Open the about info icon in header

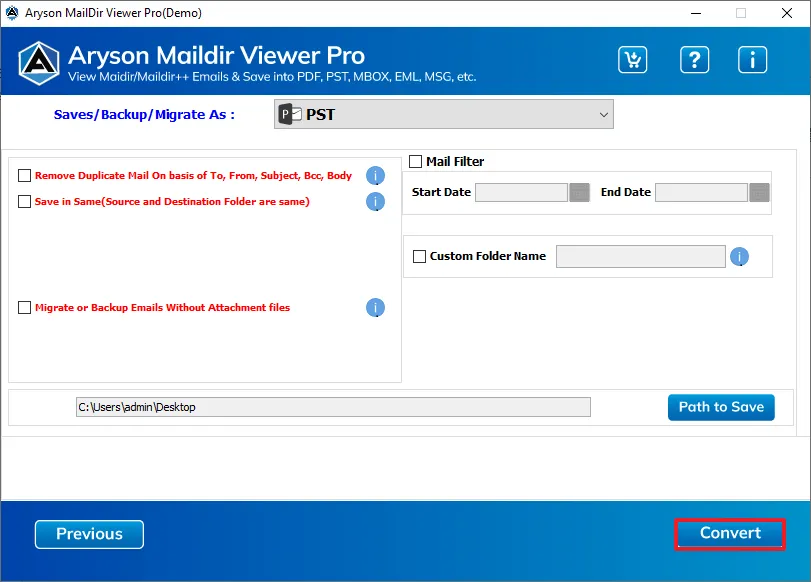point(752,59)
